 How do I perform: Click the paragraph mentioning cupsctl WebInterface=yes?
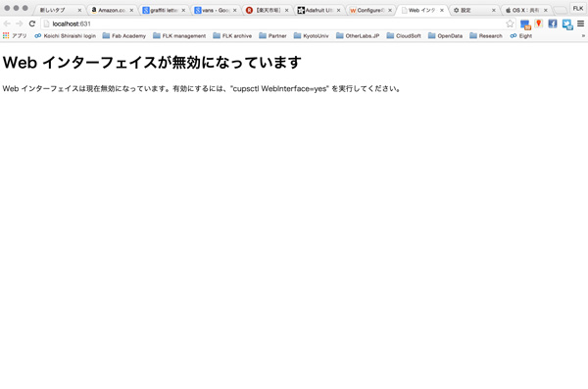click(x=202, y=88)
